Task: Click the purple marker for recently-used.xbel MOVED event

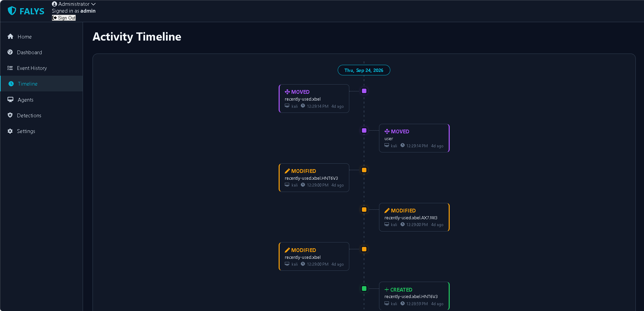Action: click(x=364, y=91)
